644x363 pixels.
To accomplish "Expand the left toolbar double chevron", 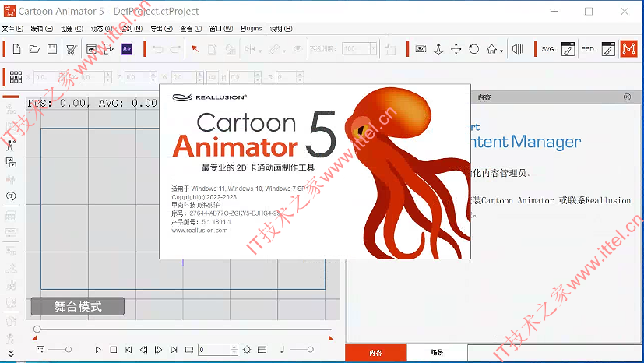I will [11, 354].
